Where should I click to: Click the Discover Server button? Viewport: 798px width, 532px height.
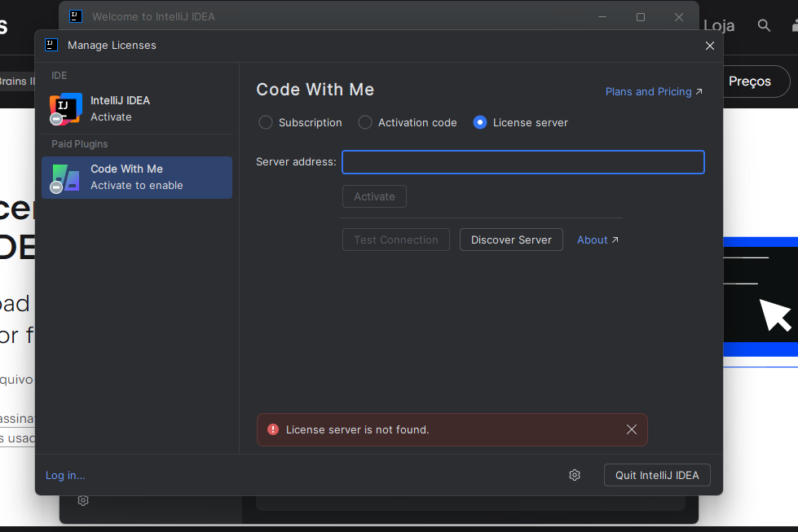pyautogui.click(x=511, y=240)
